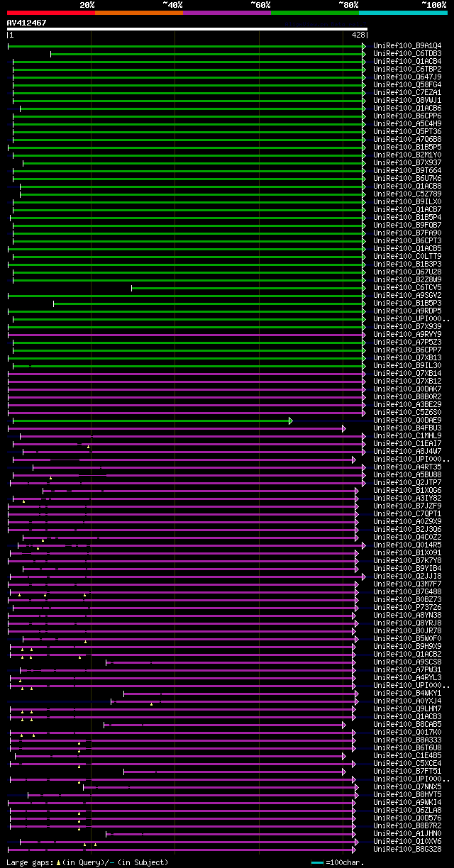Click the cyan ~100% identity legend segment
Screen dimensions: 454x868
(x=403, y=13)
